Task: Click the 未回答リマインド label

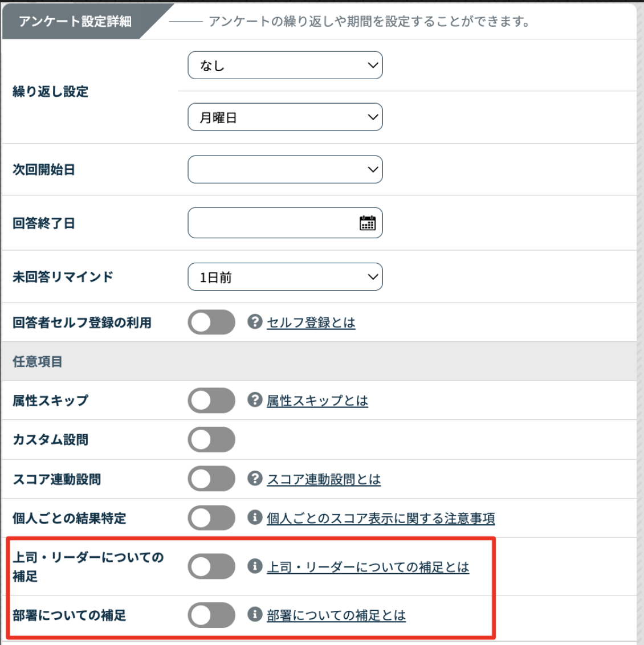Action: pos(63,277)
